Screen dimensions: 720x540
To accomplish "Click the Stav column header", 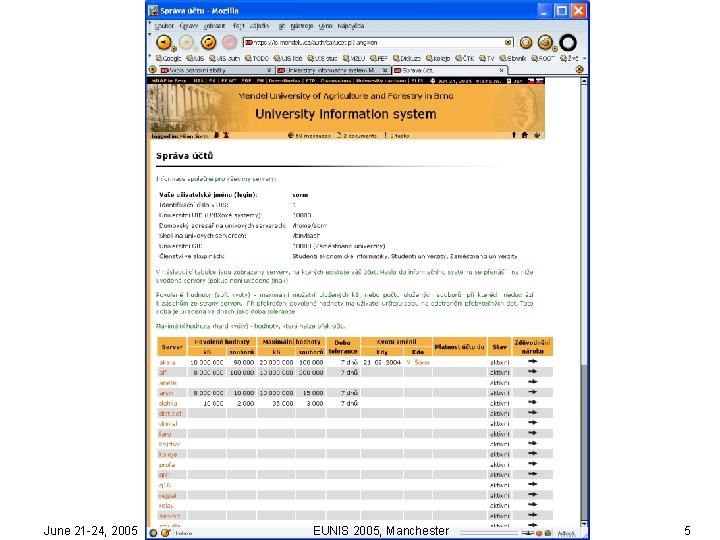I will [499, 347].
